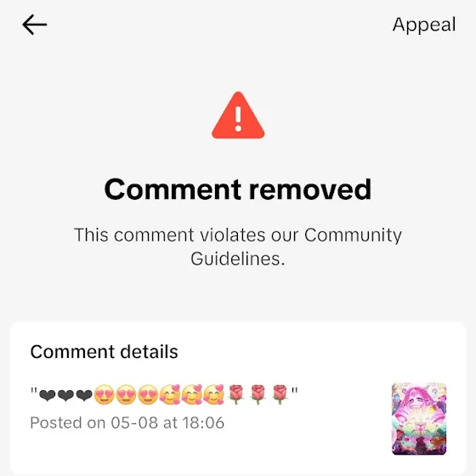Select the middle smiling face with hearts emoji

pos(192,394)
